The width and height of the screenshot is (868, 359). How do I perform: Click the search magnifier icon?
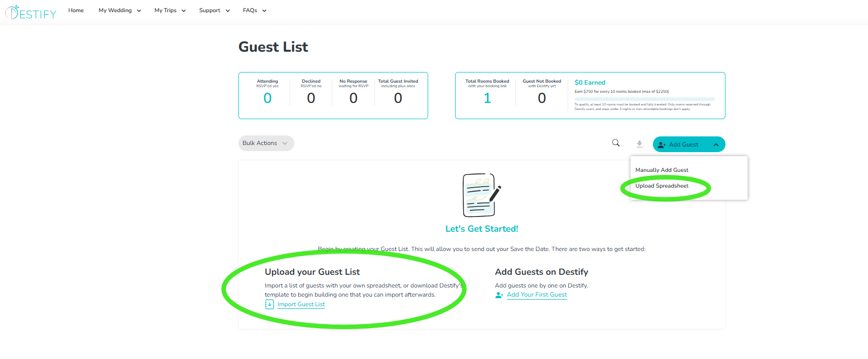615,143
